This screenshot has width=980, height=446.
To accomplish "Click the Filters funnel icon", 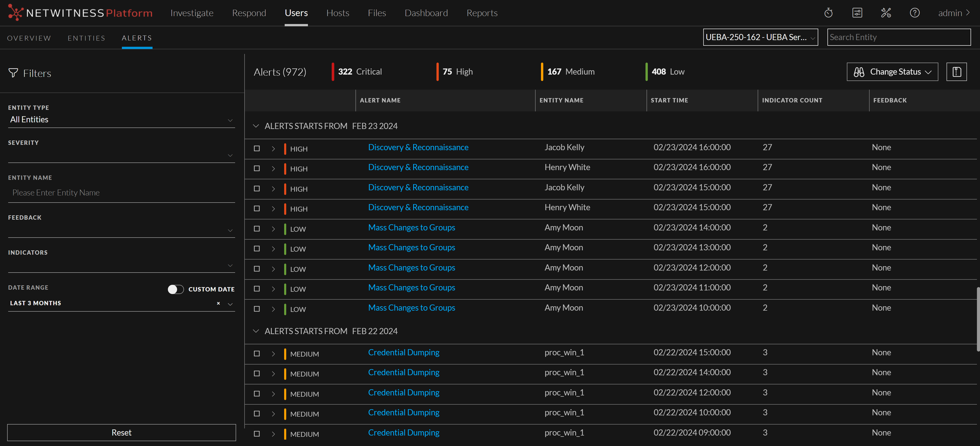I will (x=13, y=73).
